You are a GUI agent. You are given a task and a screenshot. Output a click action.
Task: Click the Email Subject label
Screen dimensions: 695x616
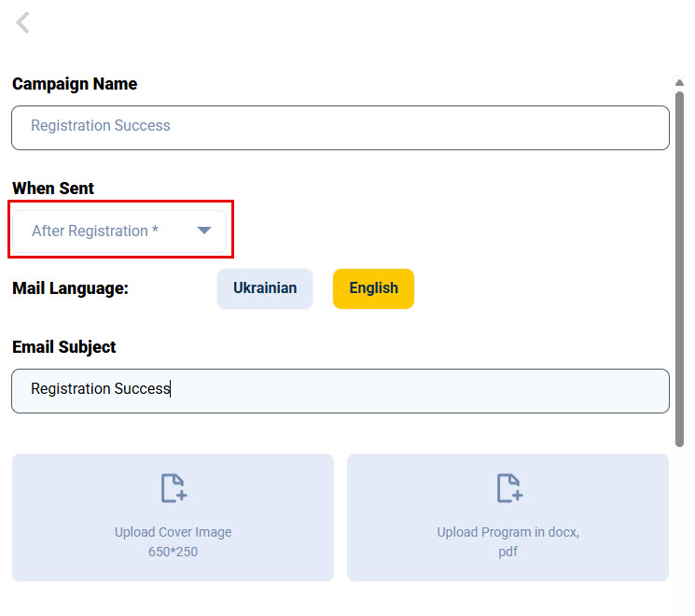point(64,347)
